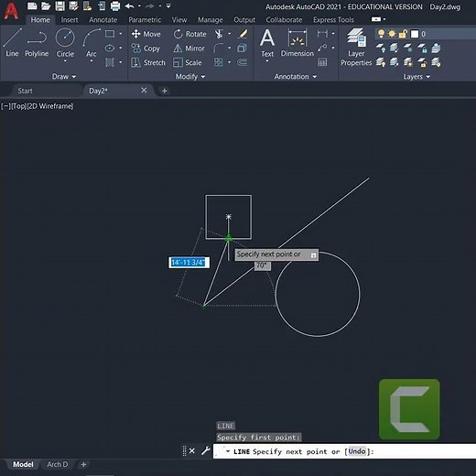Click the layer Isolate icon
This screenshot has width=476, height=476.
click(x=395, y=48)
